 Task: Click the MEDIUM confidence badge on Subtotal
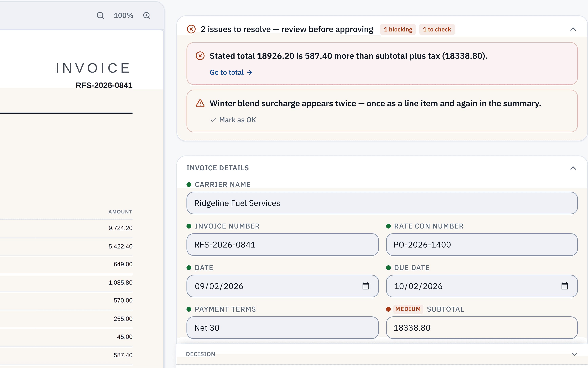tap(408, 309)
